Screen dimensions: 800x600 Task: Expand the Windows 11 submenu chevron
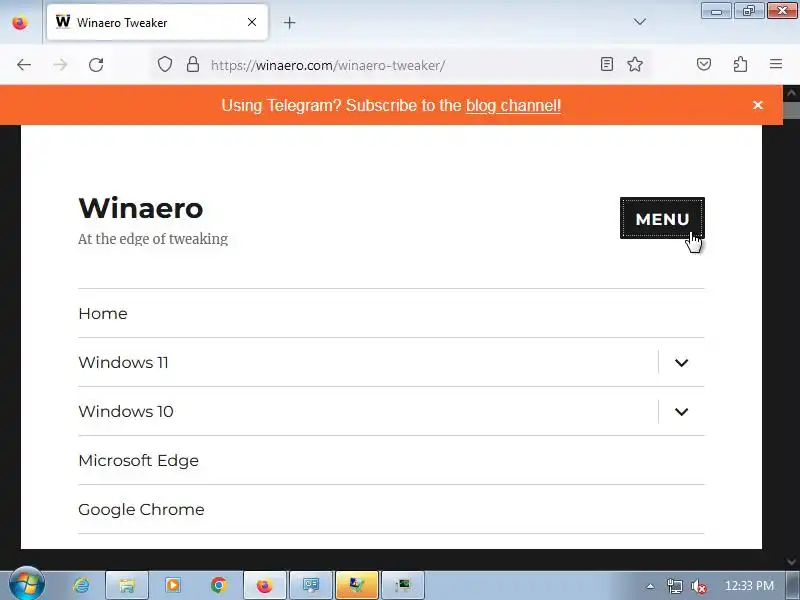tap(682, 363)
